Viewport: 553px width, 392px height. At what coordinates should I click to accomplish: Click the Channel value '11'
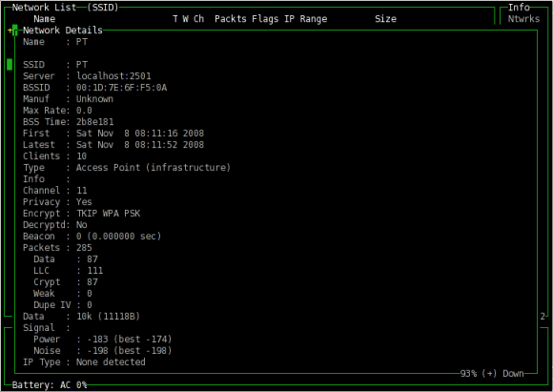81,191
